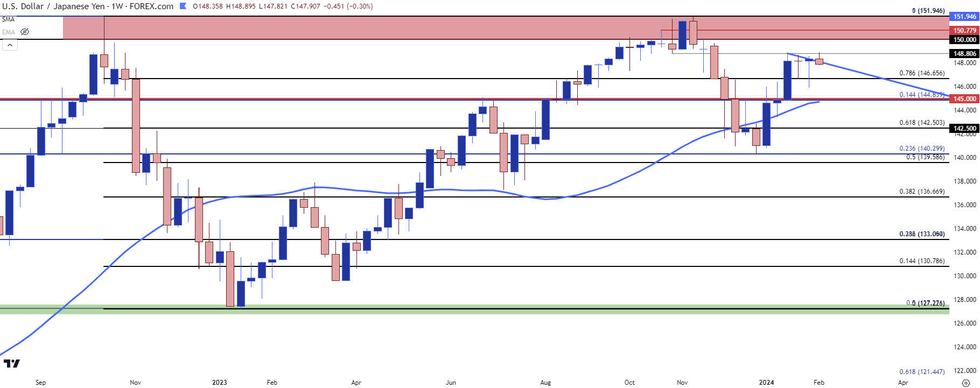Click the Fibonacci label 0.618 (121.447)

coord(922,372)
